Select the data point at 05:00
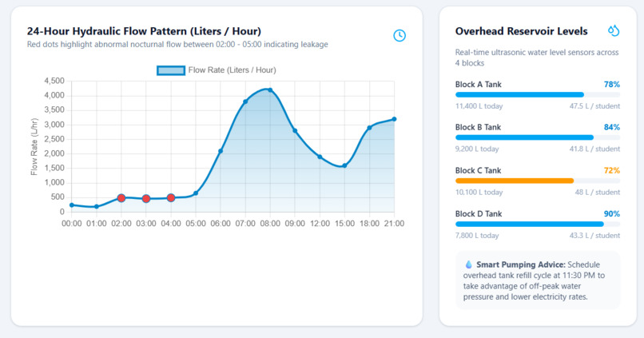Image resolution: width=644 pixels, height=338 pixels. pos(196,193)
